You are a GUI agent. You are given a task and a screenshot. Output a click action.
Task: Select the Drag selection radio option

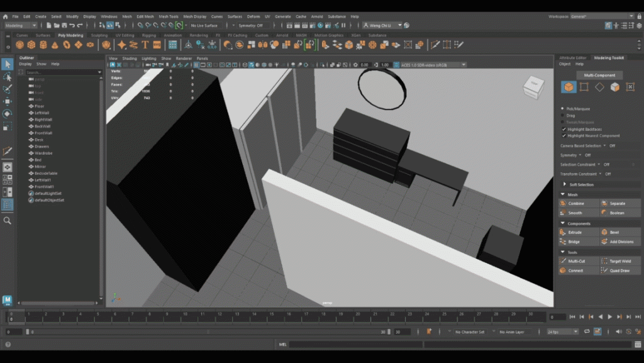coord(562,115)
